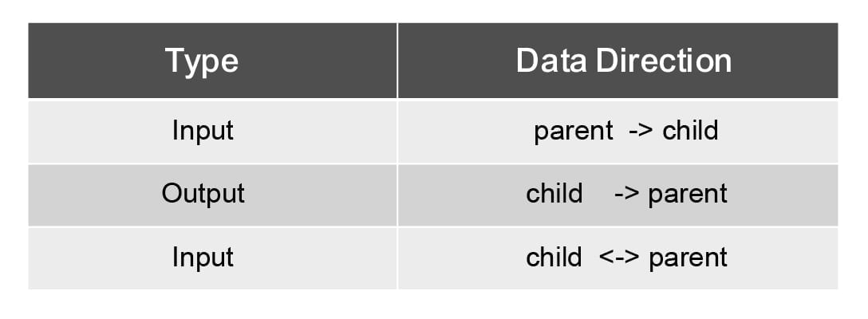Click the word "parent" in the first data row

coord(574,131)
